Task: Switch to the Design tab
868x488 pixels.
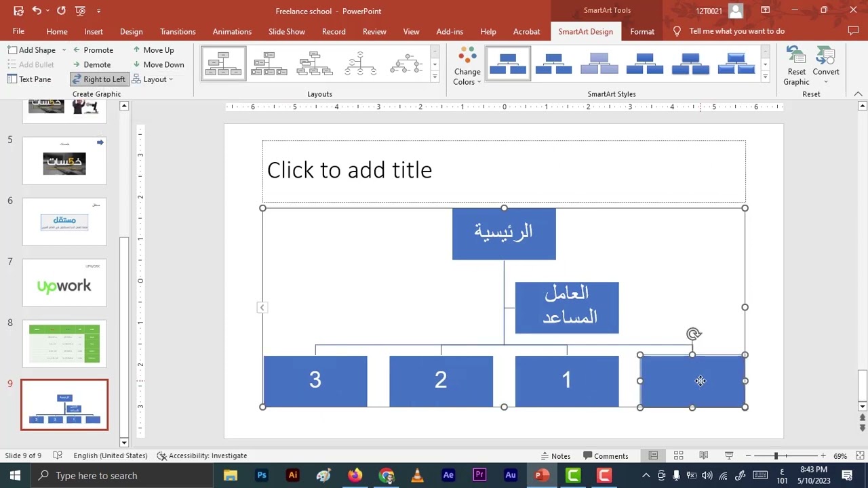Action: (x=131, y=31)
